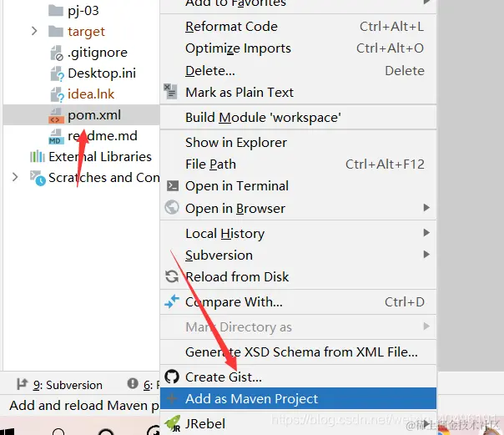This screenshot has height=435, width=504.
Task: Click Windows Start button in taskbar
Action: click(x=7, y=432)
